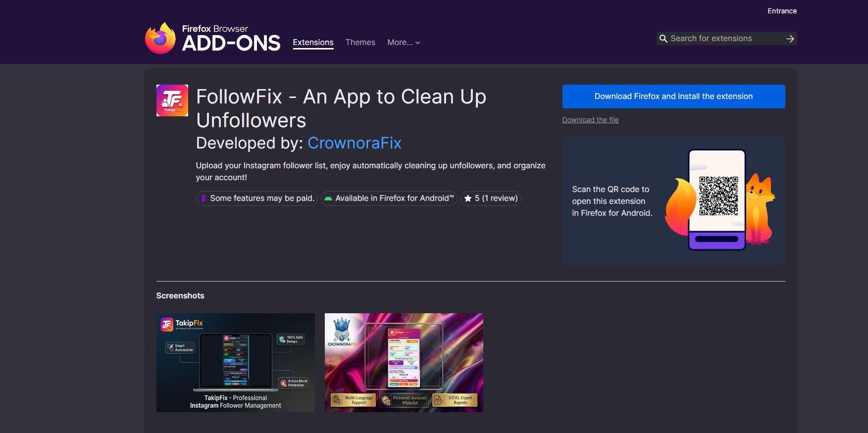Viewport: 868px width, 433px height.
Task: Focus the Search for extensions field
Action: [726, 39]
